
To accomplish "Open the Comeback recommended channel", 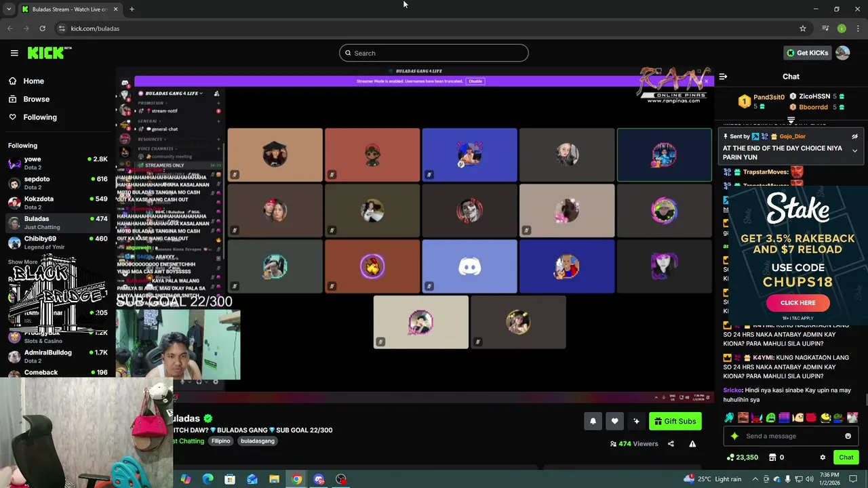I will pyautogui.click(x=58, y=372).
